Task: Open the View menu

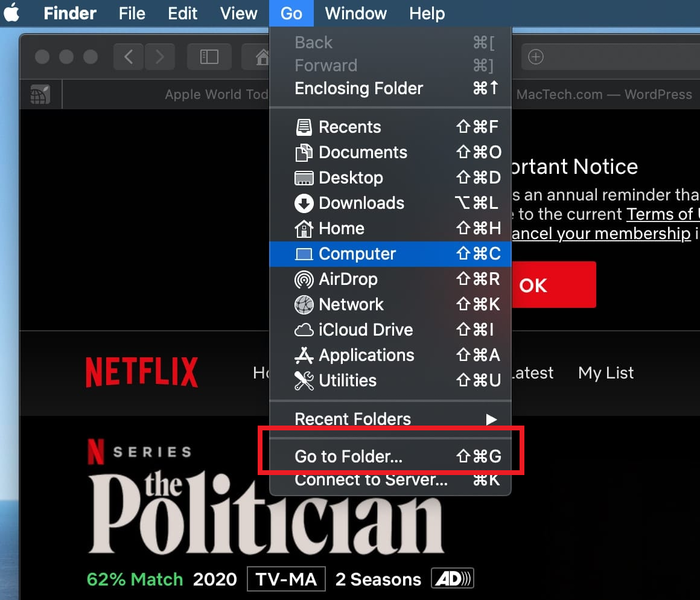Action: click(238, 13)
